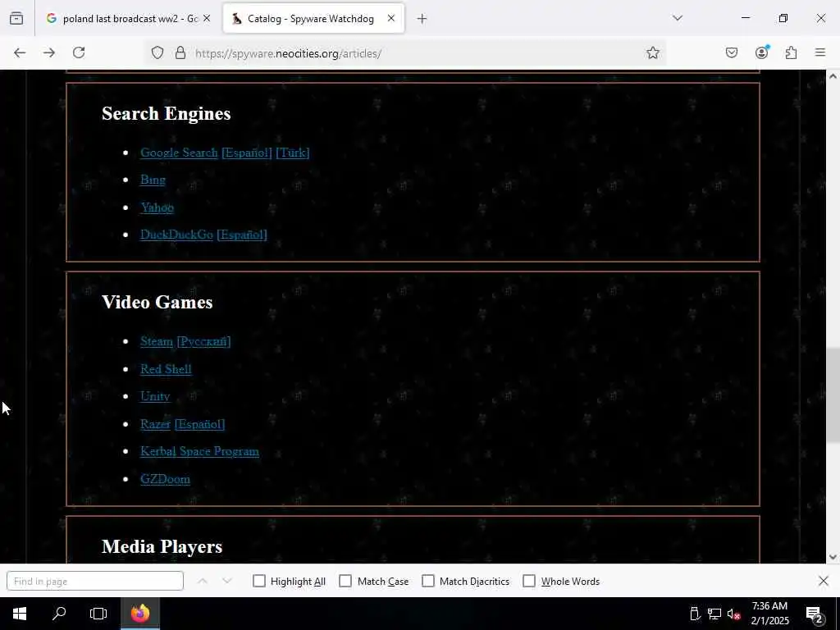Open the Bing article link
840x630 pixels.
point(153,180)
